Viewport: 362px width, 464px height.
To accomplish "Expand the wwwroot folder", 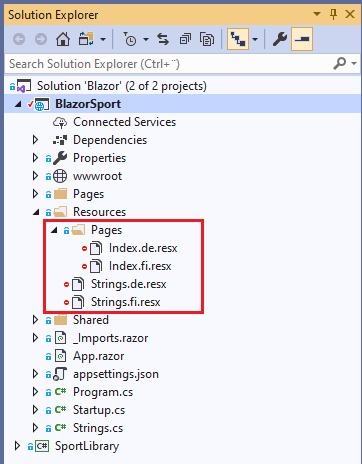I will click(x=35, y=176).
